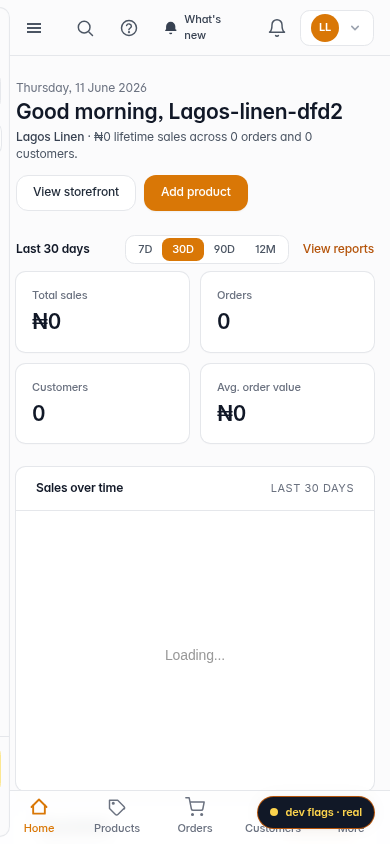Open the help question mark icon
Screen dimensions: 390x844
click(129, 28)
